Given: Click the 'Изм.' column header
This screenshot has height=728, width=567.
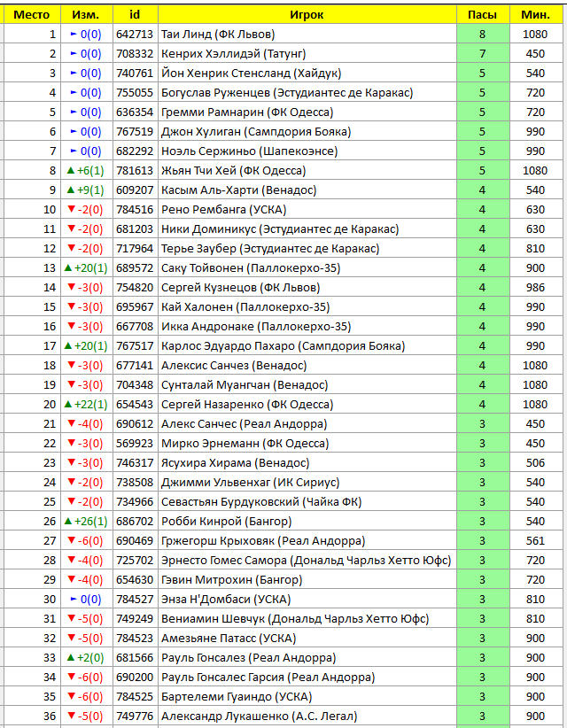Looking at the screenshot, I should pyautogui.click(x=86, y=14).
